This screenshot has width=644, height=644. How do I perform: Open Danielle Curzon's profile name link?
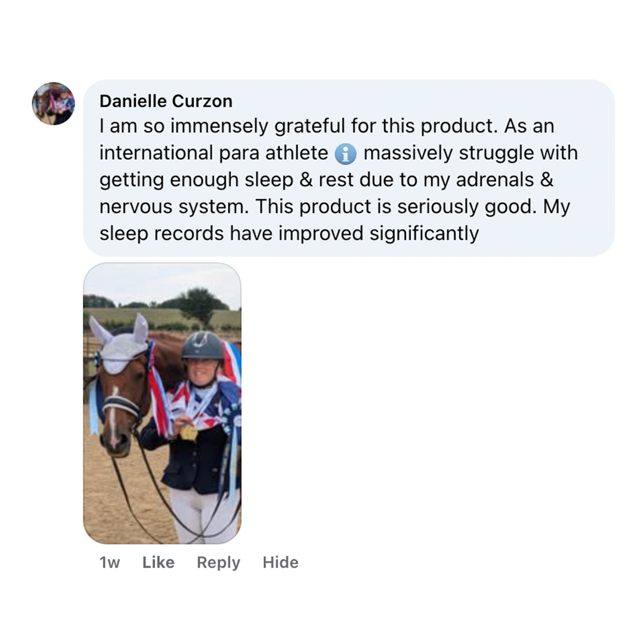[x=166, y=101]
